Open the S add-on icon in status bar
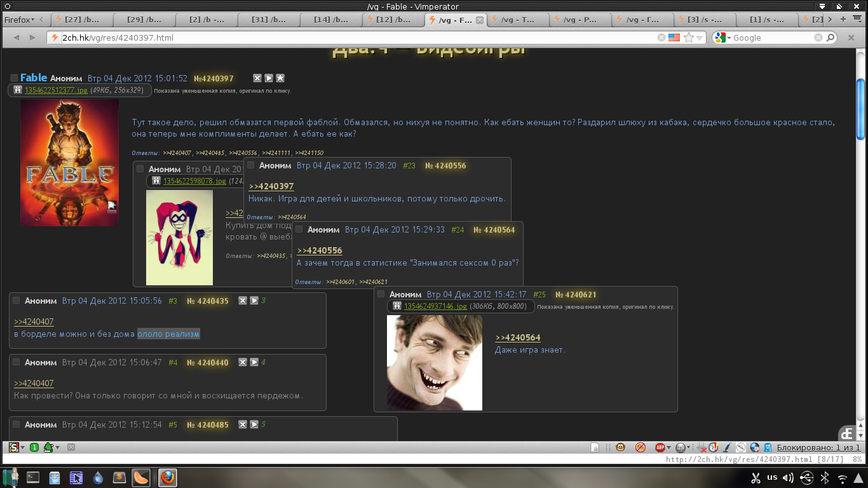The width and height of the screenshot is (868, 488). click(x=14, y=447)
